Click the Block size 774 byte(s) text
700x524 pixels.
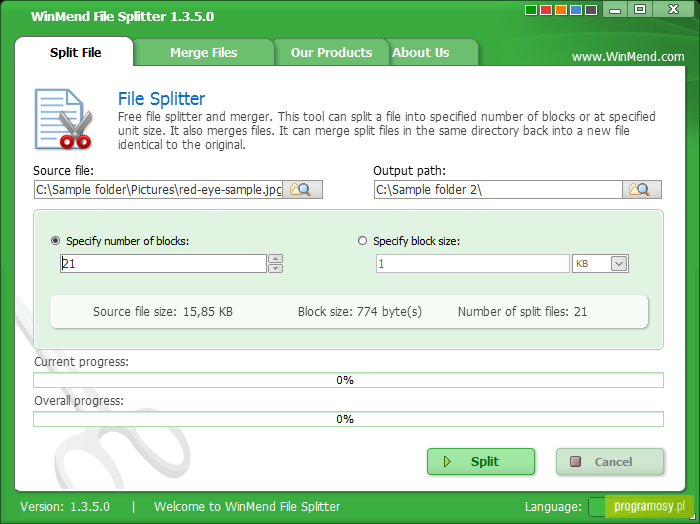pos(360,312)
